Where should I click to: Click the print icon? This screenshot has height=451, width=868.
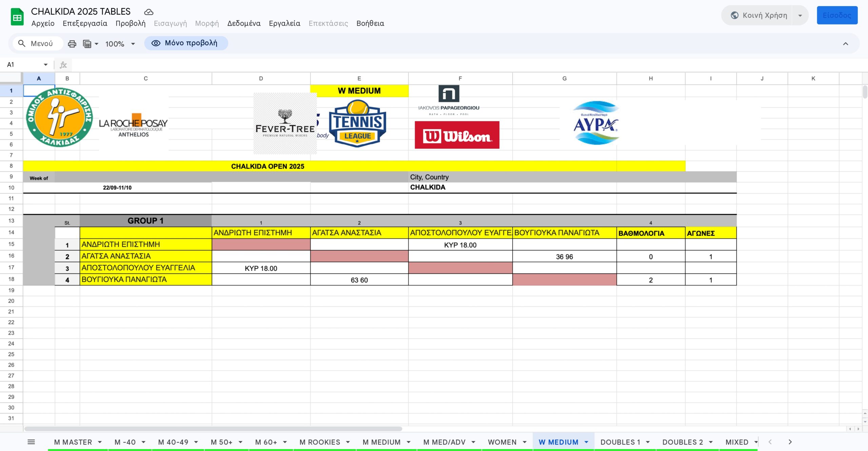(x=72, y=44)
